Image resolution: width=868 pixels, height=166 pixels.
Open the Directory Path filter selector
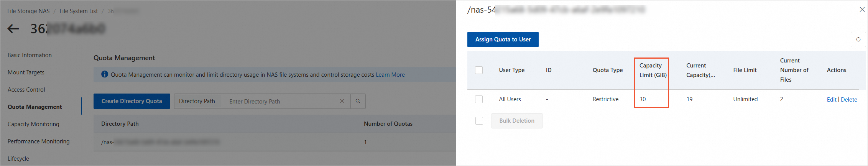(197, 101)
